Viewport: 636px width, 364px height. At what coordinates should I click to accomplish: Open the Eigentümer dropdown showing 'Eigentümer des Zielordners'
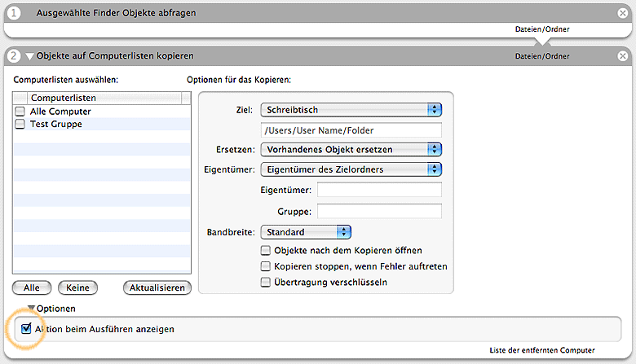351,169
